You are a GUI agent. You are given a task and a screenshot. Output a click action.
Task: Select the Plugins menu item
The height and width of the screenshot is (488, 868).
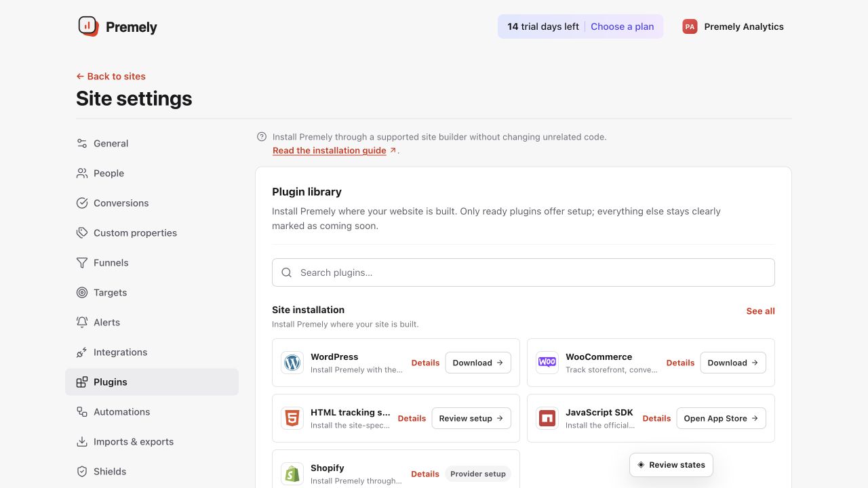[x=152, y=382]
